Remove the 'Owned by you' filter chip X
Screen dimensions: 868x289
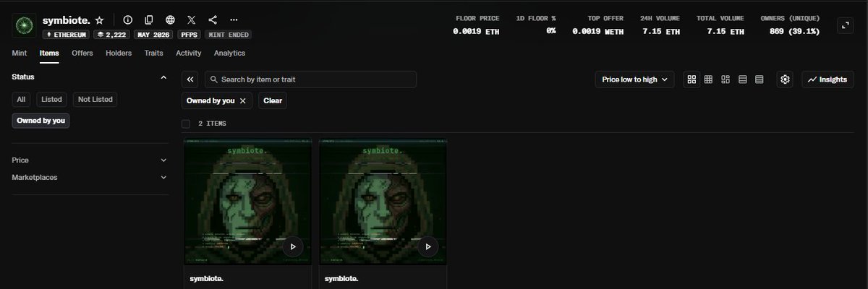coord(243,101)
